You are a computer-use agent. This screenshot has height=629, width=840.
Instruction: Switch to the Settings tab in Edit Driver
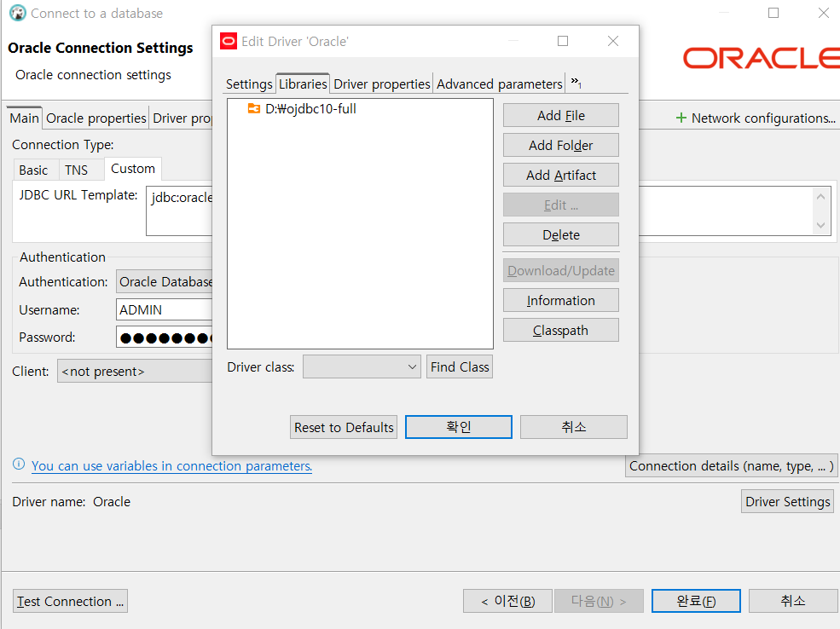pos(249,84)
